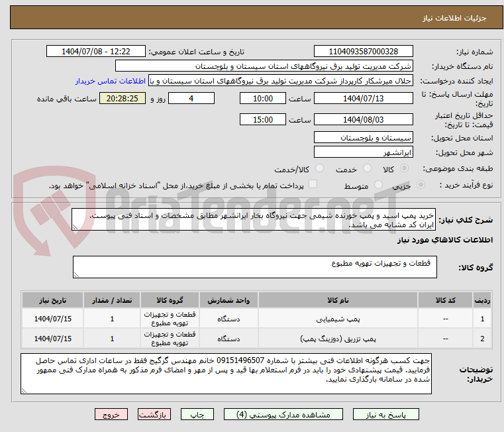Click the نام دستگاه خریدار field

tap(264, 66)
